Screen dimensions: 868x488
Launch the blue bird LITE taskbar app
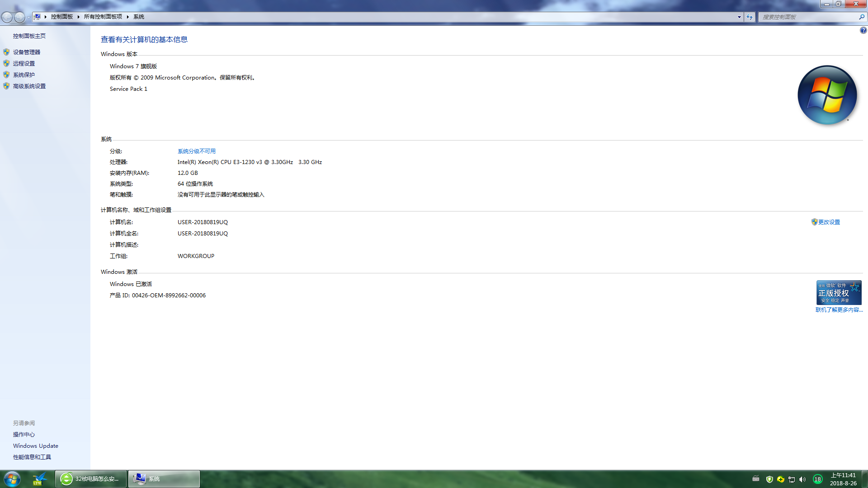coord(39,479)
